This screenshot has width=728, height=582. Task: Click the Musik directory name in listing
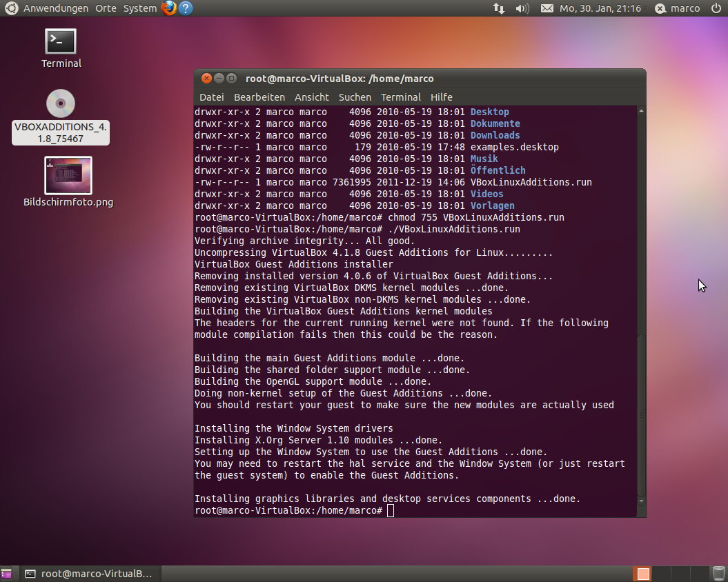coord(484,159)
